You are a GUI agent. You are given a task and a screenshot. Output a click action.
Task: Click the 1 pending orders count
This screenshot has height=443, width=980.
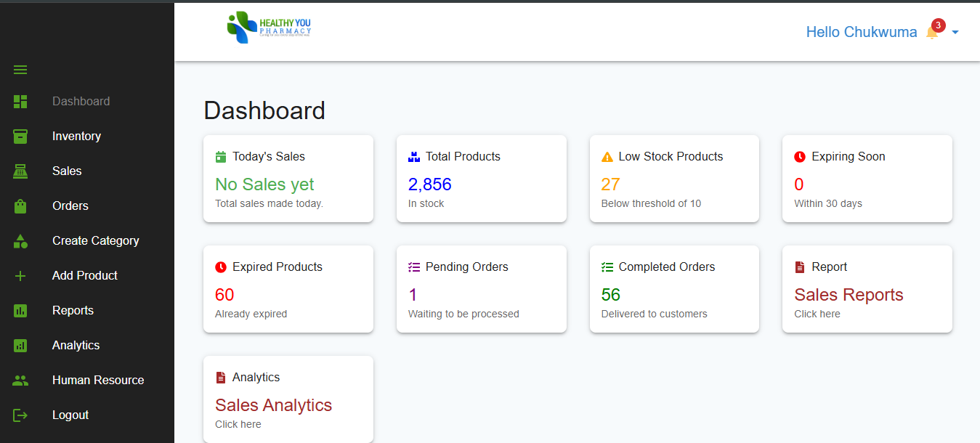click(413, 295)
